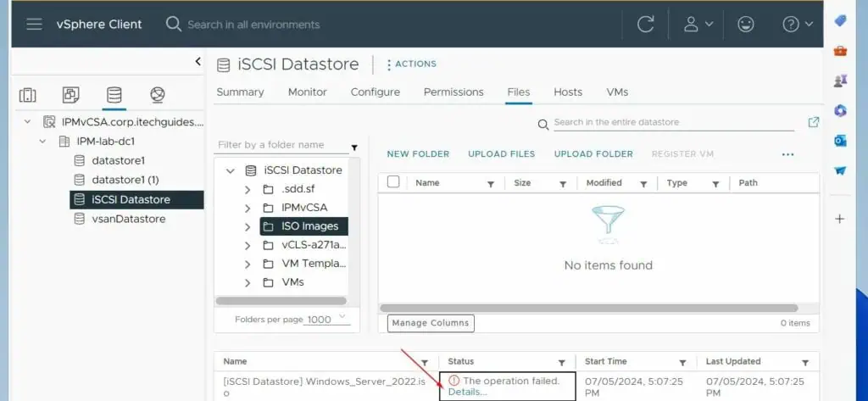This screenshot has width=868, height=401.
Task: Open the three-dot more actions menu
Action: tap(787, 154)
